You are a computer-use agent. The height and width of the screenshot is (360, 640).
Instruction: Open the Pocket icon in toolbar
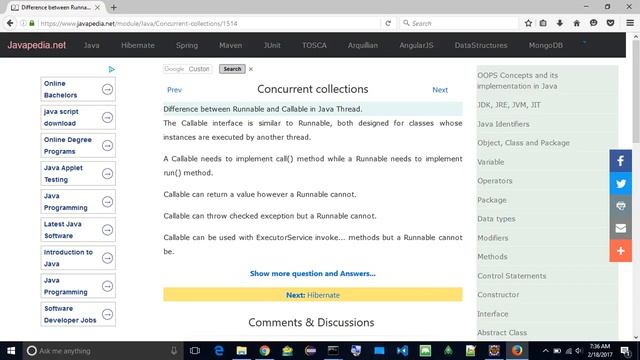pos(611,23)
